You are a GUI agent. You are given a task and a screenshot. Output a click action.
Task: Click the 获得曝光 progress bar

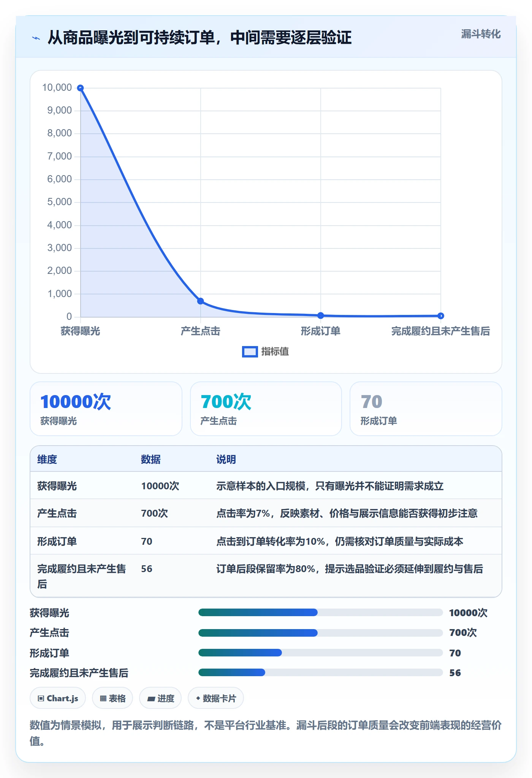pos(320,612)
